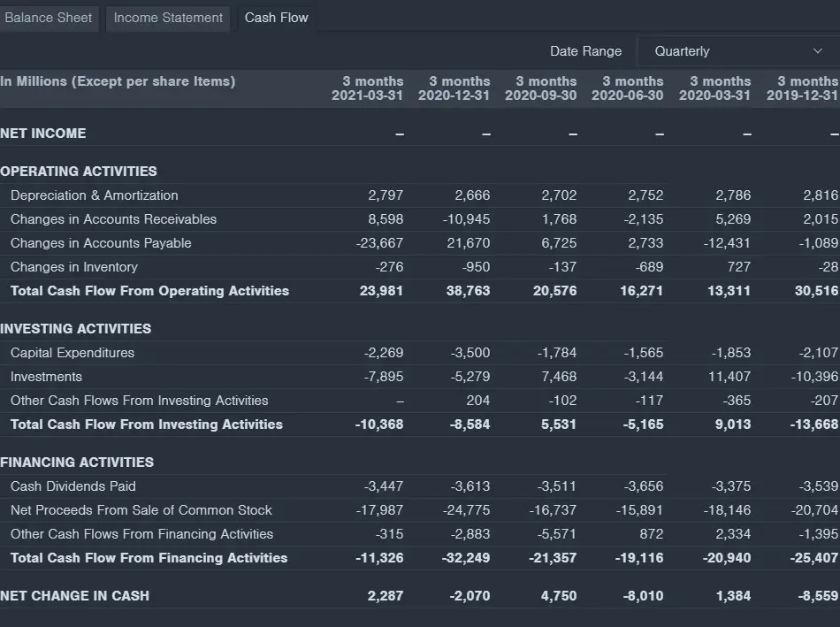Click the net change in cash -8,010
This screenshot has height=627, width=840.
tap(644, 596)
